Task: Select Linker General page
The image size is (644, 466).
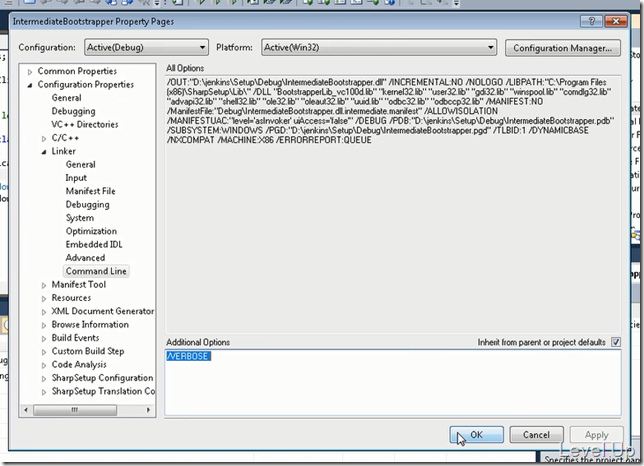Action: pos(80,165)
